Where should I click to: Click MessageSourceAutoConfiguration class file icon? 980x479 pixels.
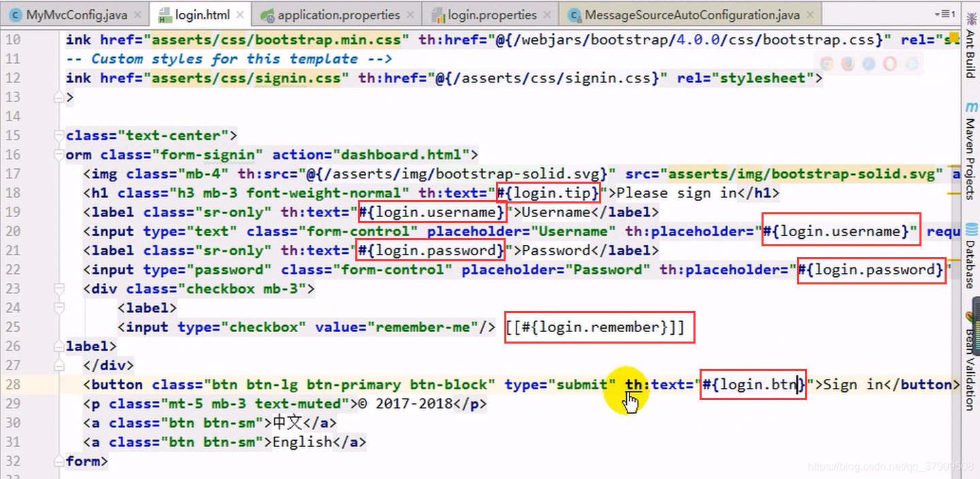[x=575, y=15]
